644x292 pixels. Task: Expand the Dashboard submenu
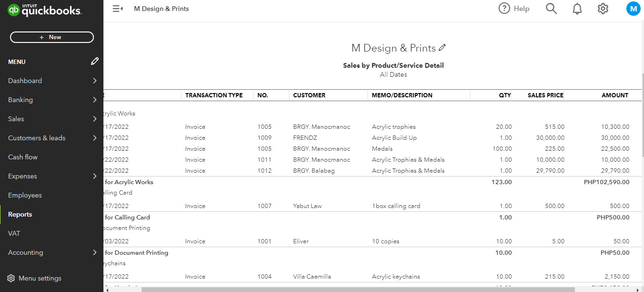95,81
